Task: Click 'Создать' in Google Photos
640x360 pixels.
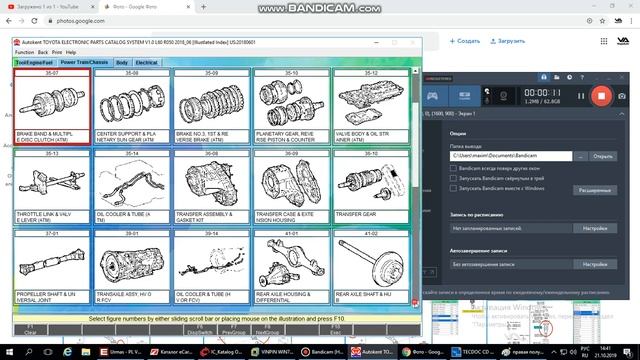Action: [464, 41]
